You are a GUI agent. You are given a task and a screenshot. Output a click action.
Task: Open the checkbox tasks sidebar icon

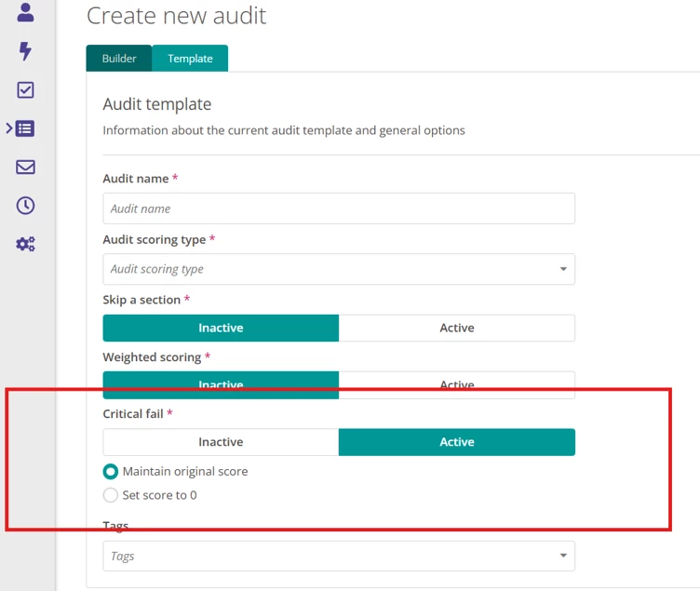25,89
